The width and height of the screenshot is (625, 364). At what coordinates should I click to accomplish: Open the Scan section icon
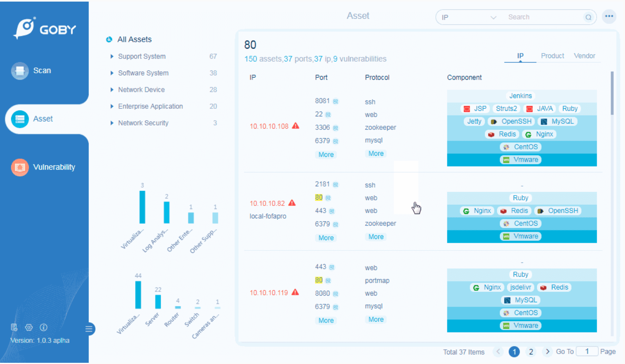click(x=20, y=71)
